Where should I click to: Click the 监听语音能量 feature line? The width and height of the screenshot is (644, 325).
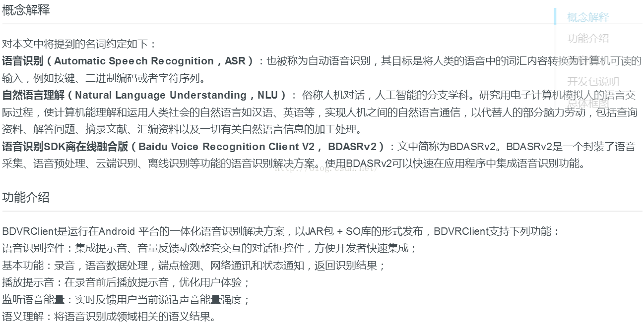[x=126, y=300]
